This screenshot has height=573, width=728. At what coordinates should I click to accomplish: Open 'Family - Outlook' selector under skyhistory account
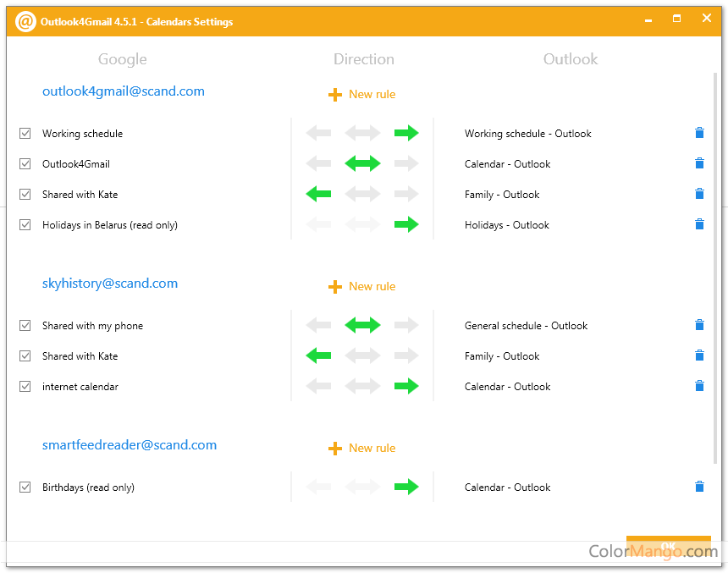coord(501,356)
